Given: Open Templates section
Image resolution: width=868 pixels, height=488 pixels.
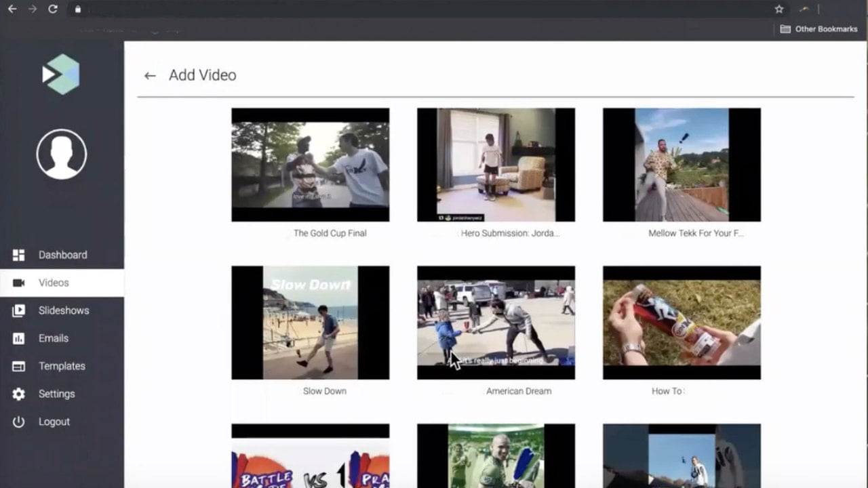Looking at the screenshot, I should click(62, 366).
